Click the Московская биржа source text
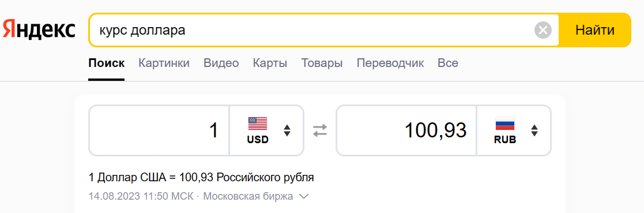Screen dimensions: 644x213 pyautogui.click(x=248, y=197)
